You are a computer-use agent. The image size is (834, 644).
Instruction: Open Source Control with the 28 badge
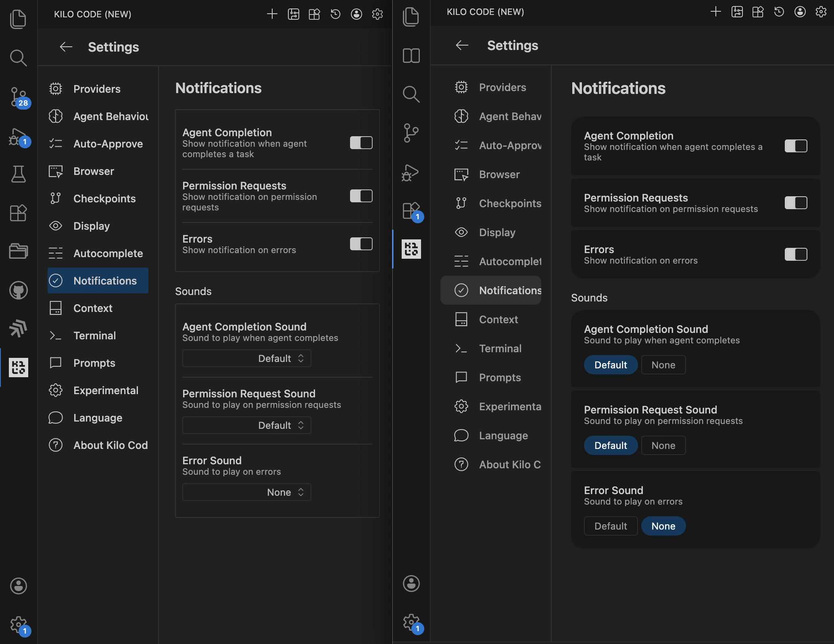(x=18, y=97)
